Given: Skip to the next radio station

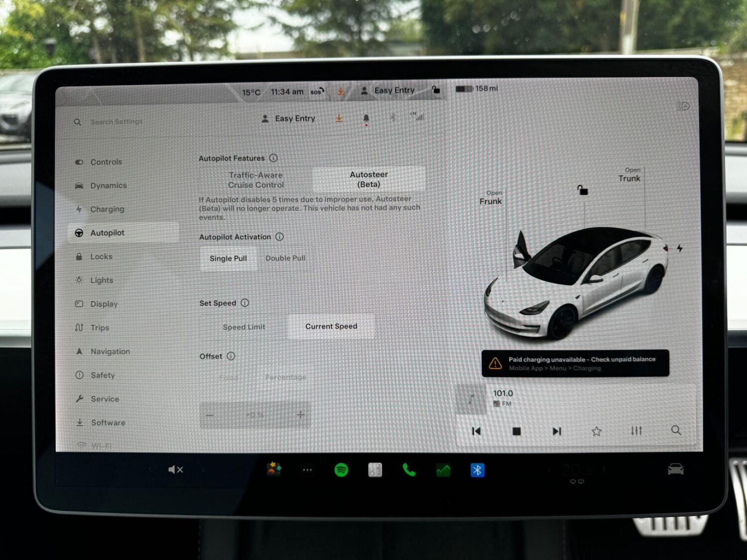Looking at the screenshot, I should (557, 431).
